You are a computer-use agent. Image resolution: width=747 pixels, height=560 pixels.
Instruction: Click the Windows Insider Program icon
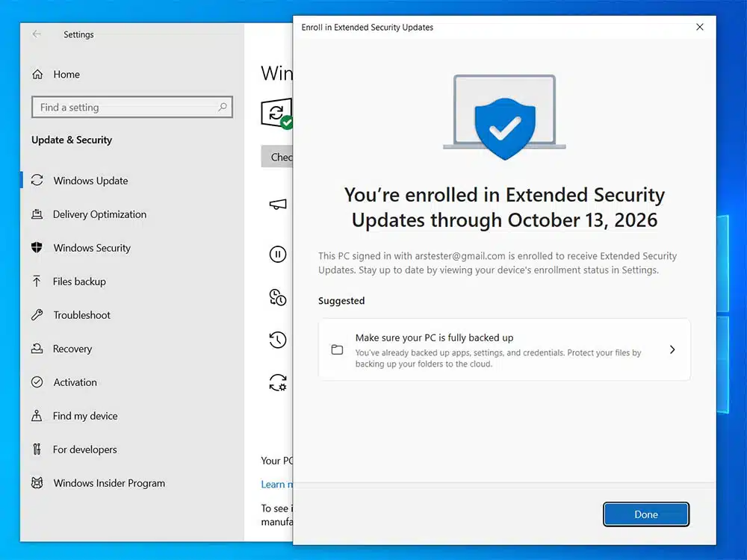coord(37,483)
